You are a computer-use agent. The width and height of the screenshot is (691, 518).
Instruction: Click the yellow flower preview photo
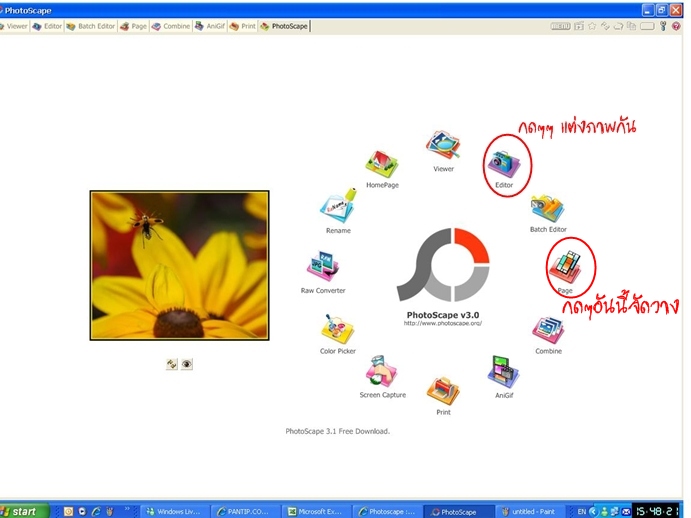pyautogui.click(x=179, y=265)
